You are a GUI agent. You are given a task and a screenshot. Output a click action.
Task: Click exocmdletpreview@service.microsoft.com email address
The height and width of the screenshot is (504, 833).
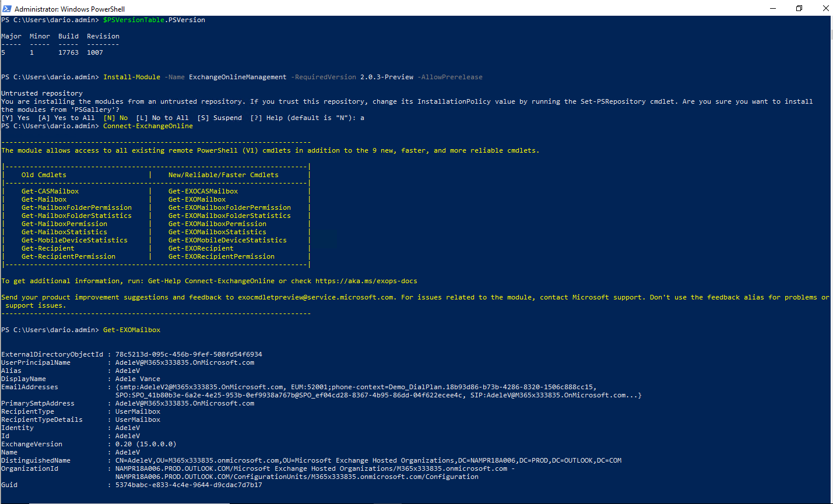[x=315, y=297]
